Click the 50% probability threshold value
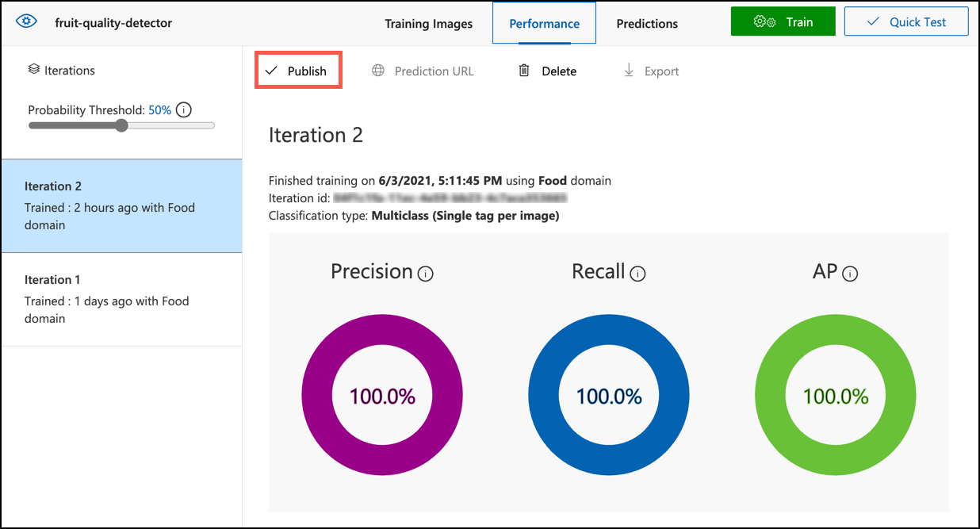 pyautogui.click(x=159, y=110)
